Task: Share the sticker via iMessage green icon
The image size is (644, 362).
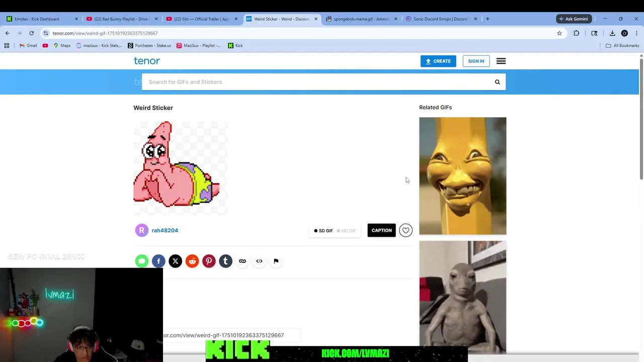Action: click(142, 261)
